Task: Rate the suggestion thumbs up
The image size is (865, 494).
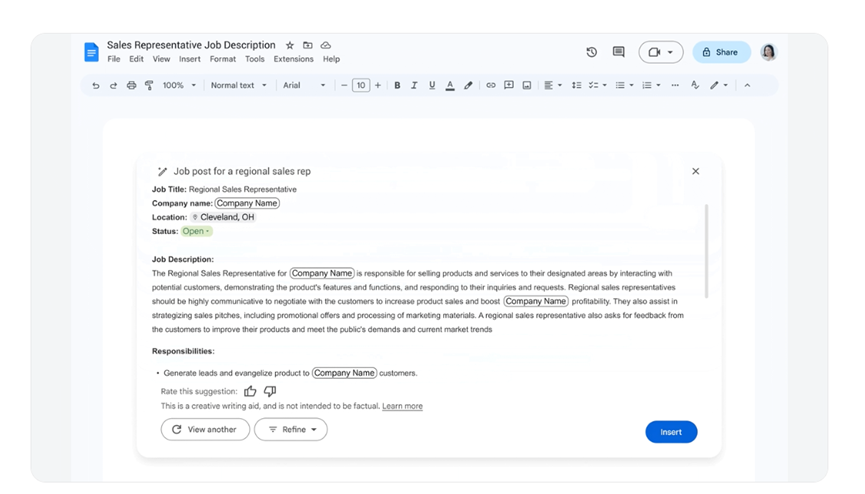Action: (x=250, y=391)
